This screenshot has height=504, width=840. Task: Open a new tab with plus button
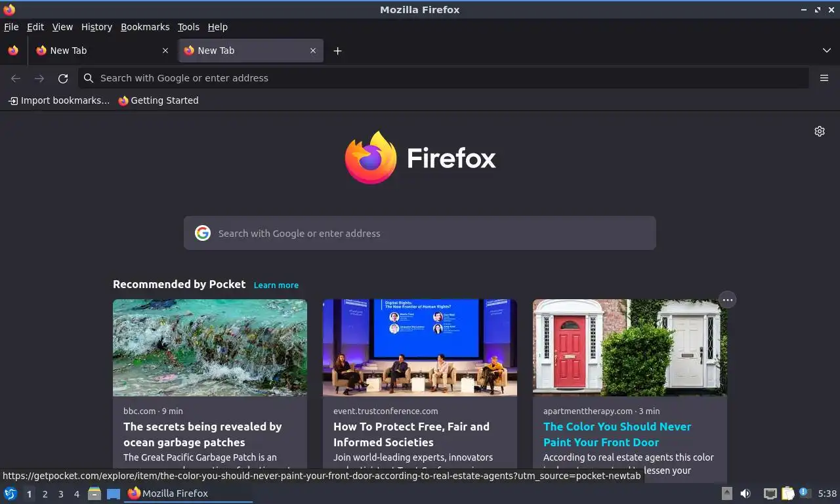click(337, 51)
